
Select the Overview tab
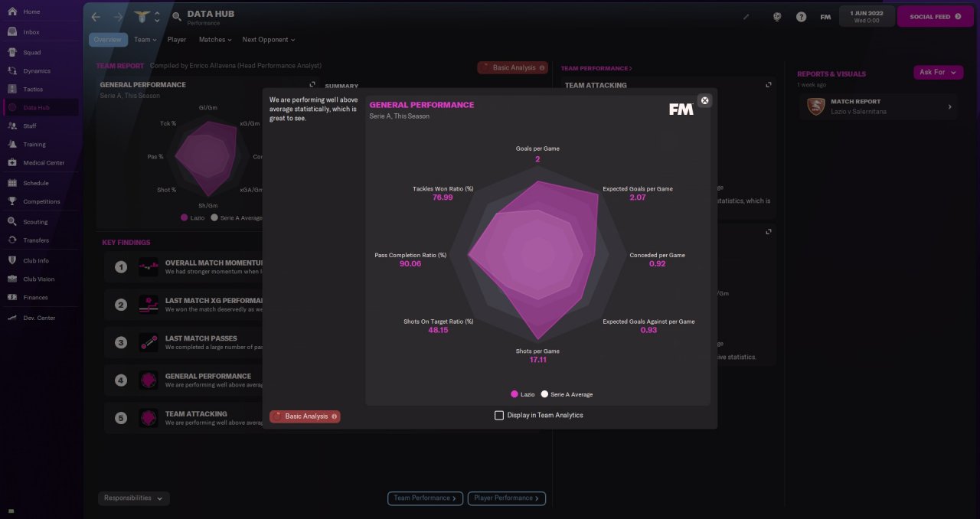(108, 40)
